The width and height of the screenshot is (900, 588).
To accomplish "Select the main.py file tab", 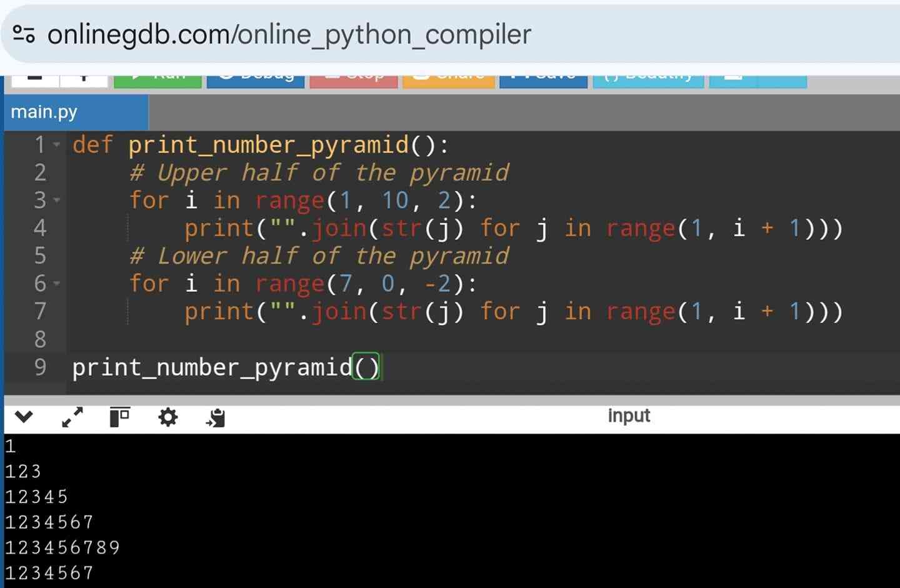I will coord(44,112).
